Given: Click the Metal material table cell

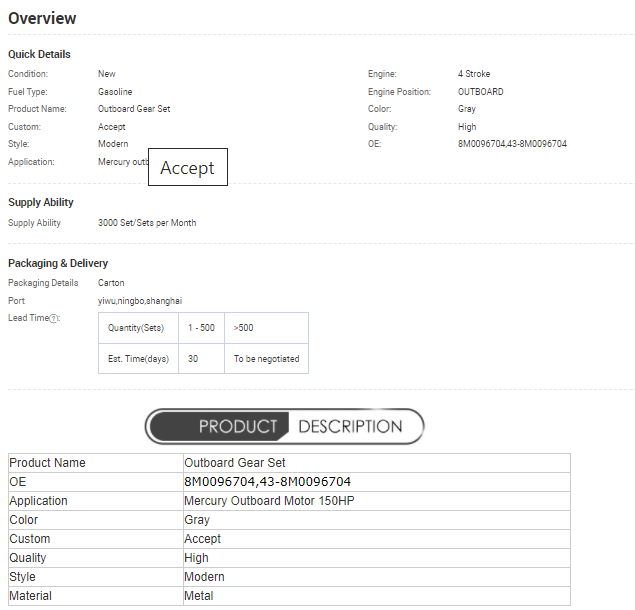Looking at the screenshot, I should pos(199,596).
